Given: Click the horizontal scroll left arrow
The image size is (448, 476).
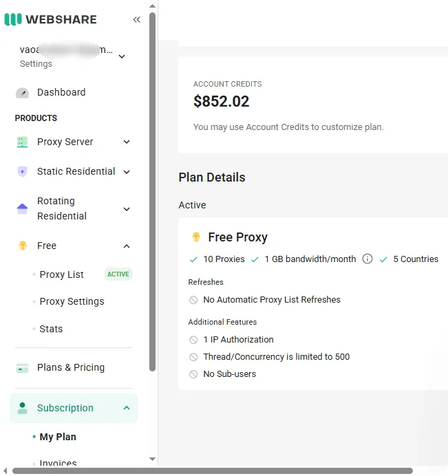Looking at the screenshot, I should (6, 470).
